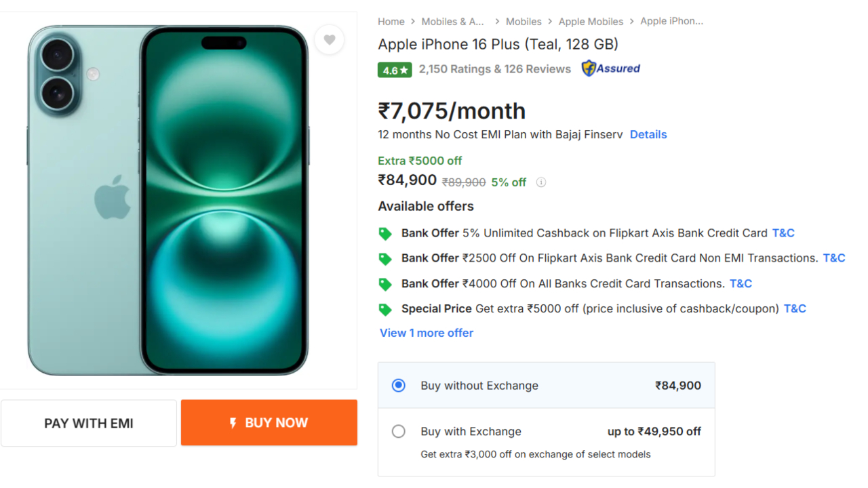
Task: Open 2,150 Ratings & 126 Reviews
Action: [x=495, y=69]
